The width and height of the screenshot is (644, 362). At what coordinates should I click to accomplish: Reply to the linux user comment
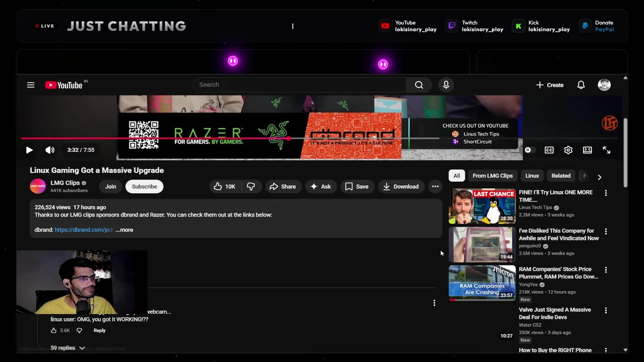pos(100,330)
